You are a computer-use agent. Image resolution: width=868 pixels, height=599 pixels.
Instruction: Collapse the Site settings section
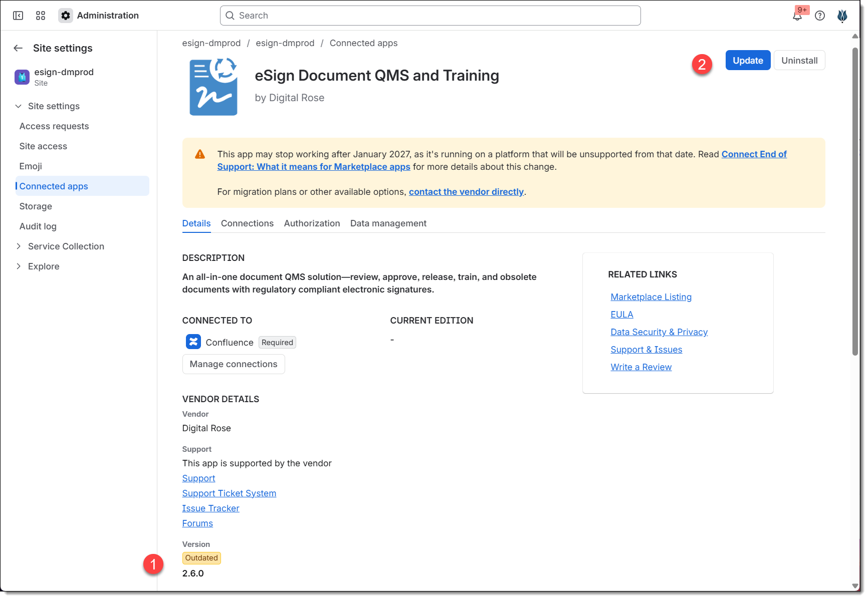[x=19, y=106]
